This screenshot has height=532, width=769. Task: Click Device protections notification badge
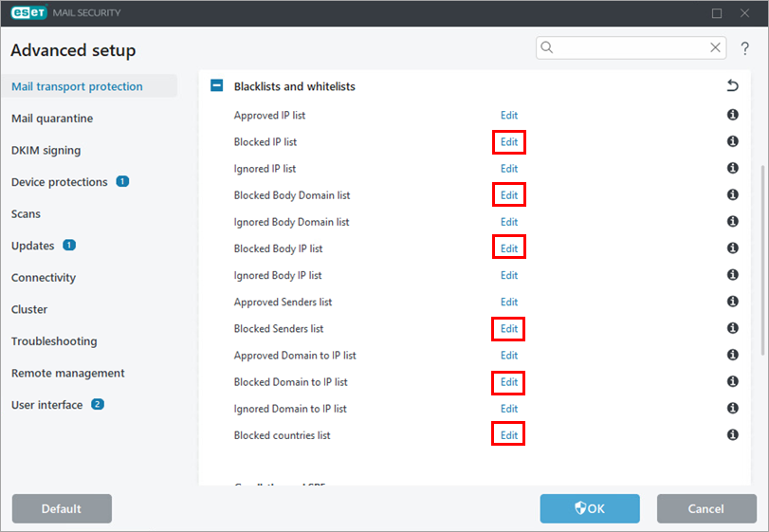(x=122, y=181)
